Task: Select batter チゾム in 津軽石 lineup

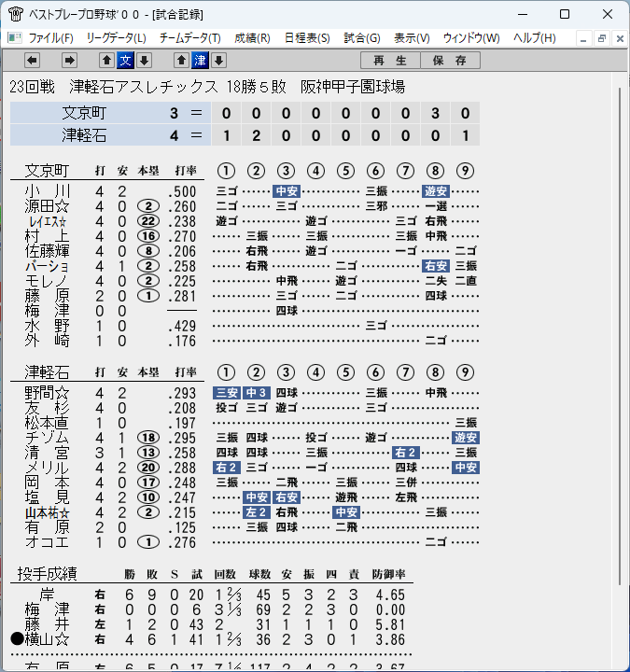Action: pos(48,438)
